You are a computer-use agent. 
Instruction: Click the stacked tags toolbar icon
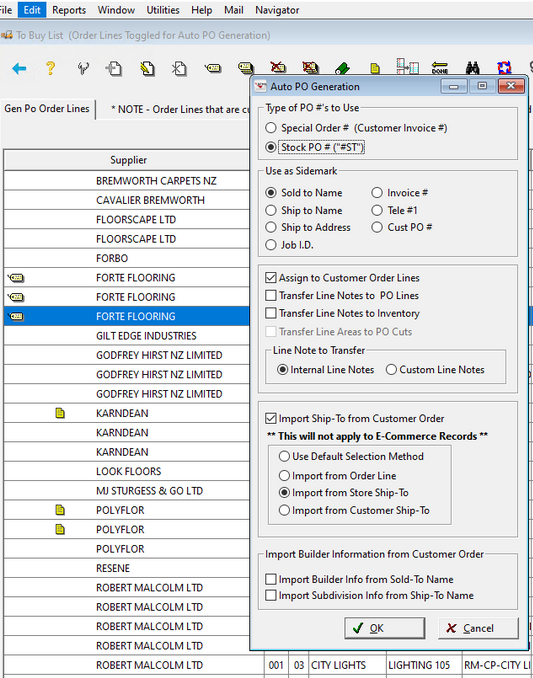(x=245, y=68)
